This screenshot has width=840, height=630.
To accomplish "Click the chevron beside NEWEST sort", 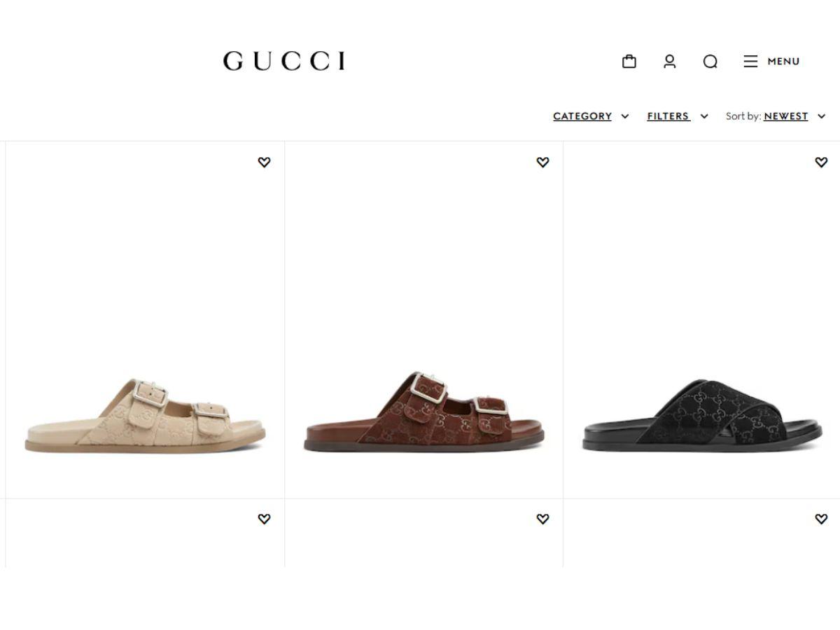I will 822,116.
